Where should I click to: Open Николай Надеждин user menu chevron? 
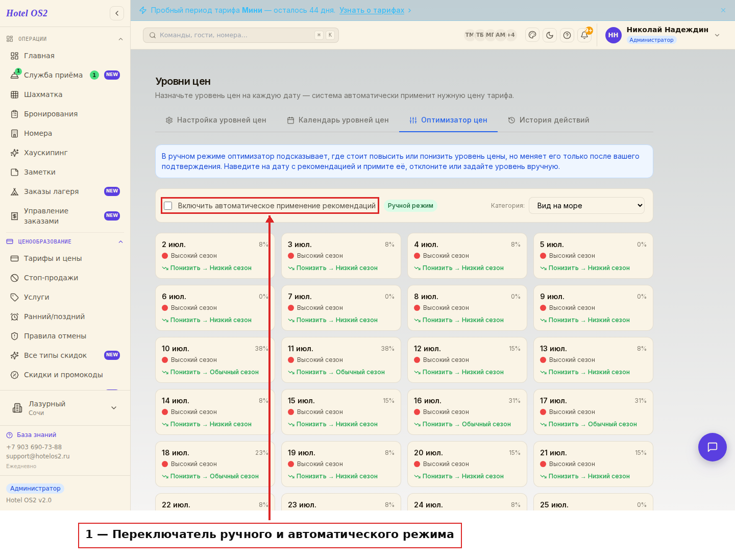[717, 35]
